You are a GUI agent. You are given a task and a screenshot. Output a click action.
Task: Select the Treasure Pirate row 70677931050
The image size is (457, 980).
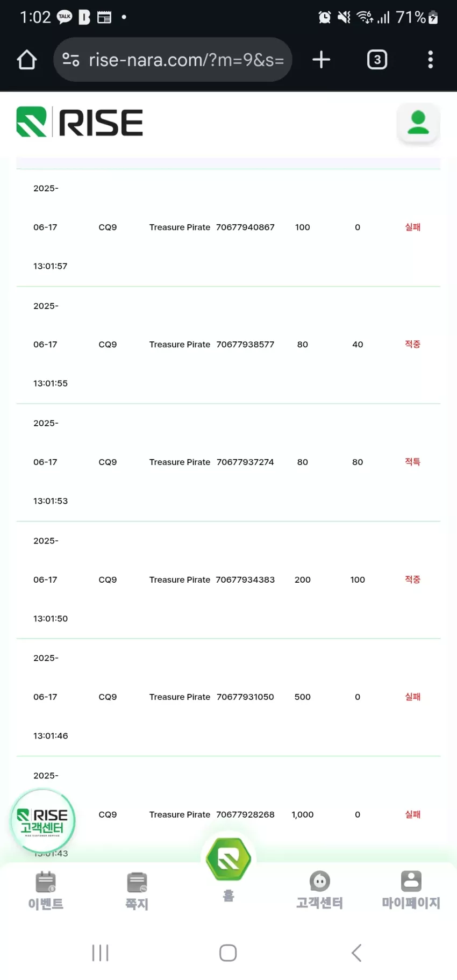click(x=228, y=697)
